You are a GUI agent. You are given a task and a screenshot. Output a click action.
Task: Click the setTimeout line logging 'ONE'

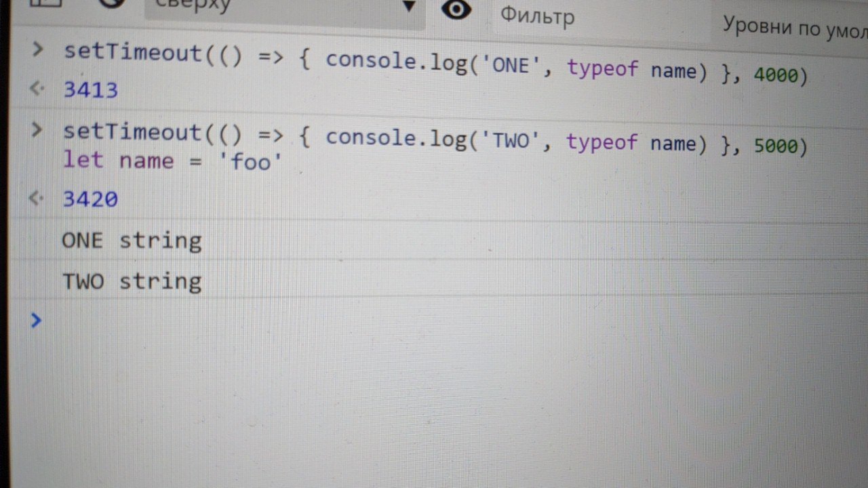pos(435,63)
